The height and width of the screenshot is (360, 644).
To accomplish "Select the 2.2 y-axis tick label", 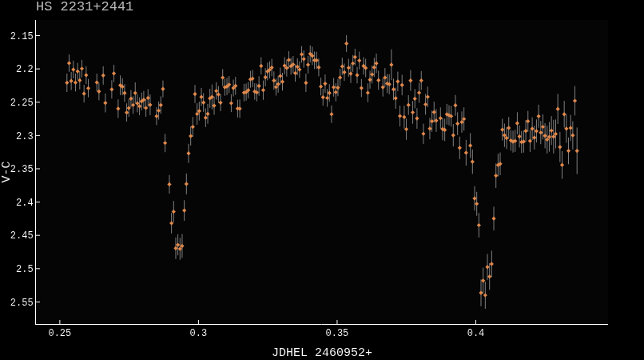I will (x=24, y=69).
